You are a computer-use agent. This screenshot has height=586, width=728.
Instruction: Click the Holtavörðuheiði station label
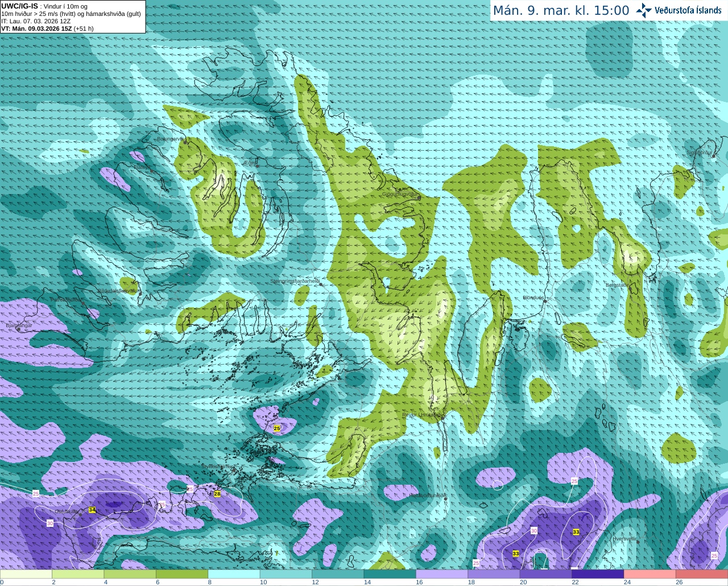click(x=427, y=496)
